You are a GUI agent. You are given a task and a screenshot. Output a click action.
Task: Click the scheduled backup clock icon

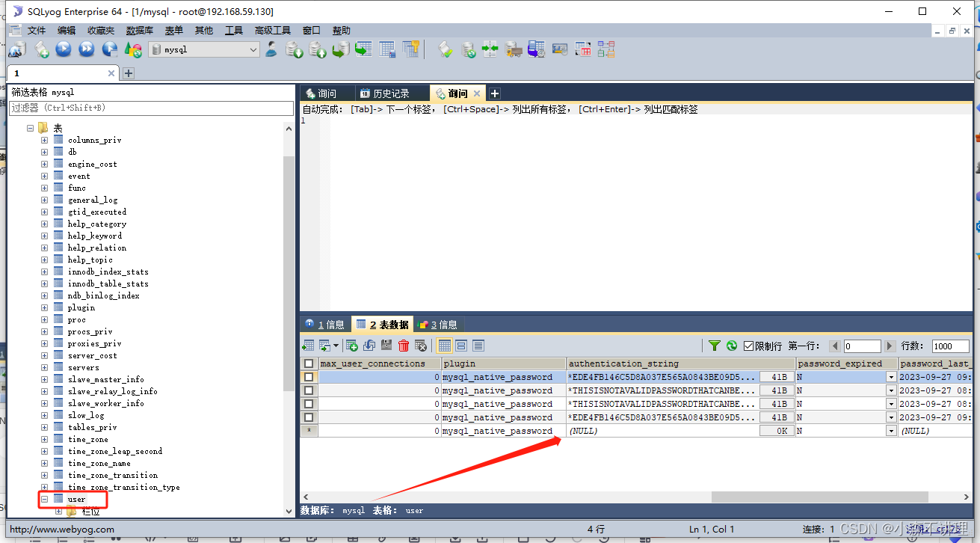pos(537,49)
